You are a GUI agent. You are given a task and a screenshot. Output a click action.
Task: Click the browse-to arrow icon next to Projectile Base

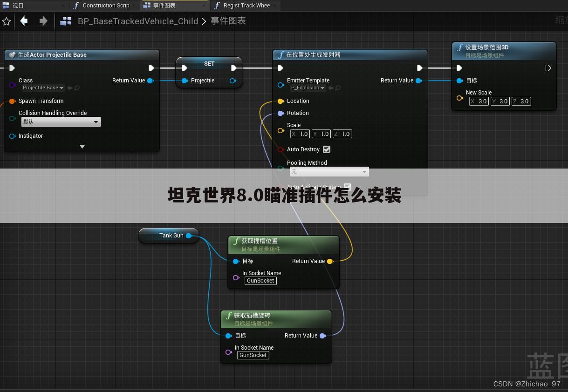[70, 88]
